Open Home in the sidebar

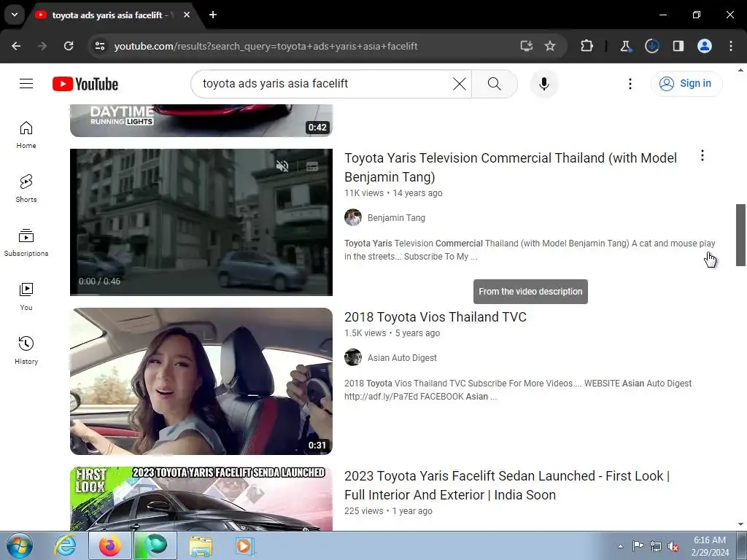coord(26,135)
